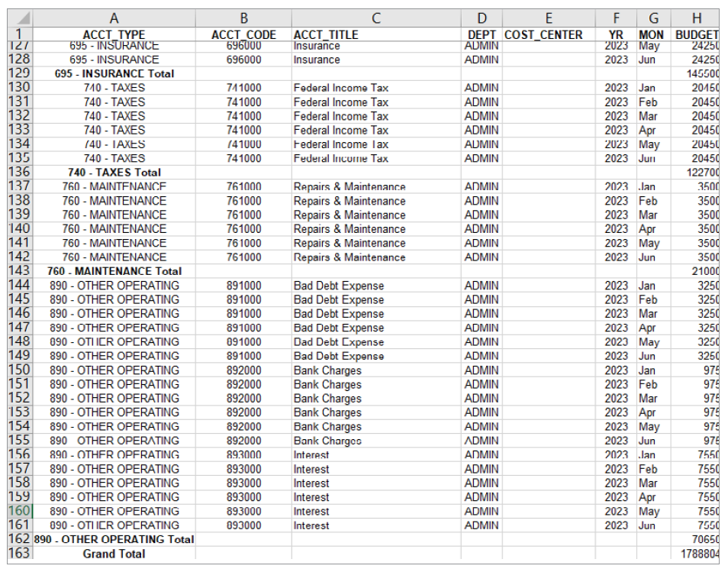The image size is (728, 585).
Task: Select column E header
Action: point(549,18)
